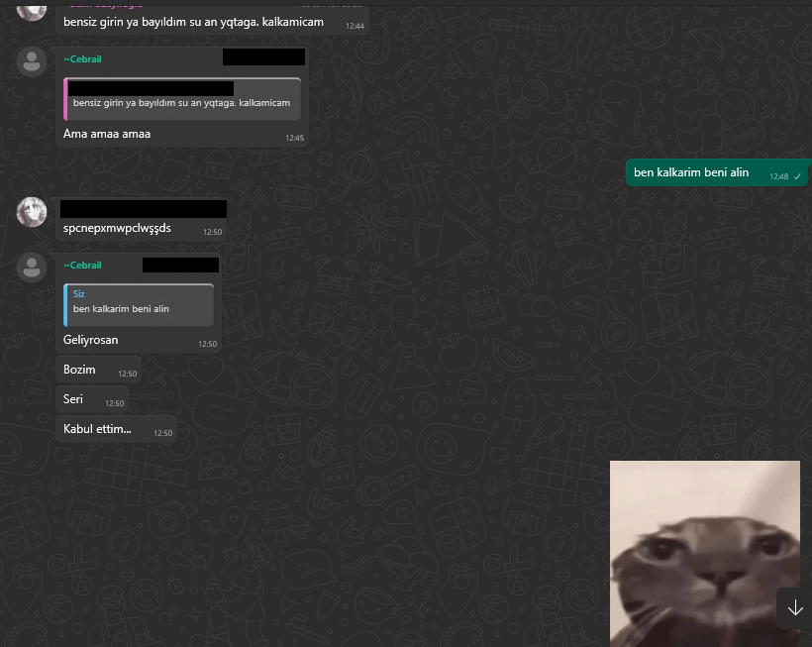Viewport: 812px width, 647px height.
Task: Click profile avatar beside spcnepxmwpclwşşds message
Action: (32, 212)
